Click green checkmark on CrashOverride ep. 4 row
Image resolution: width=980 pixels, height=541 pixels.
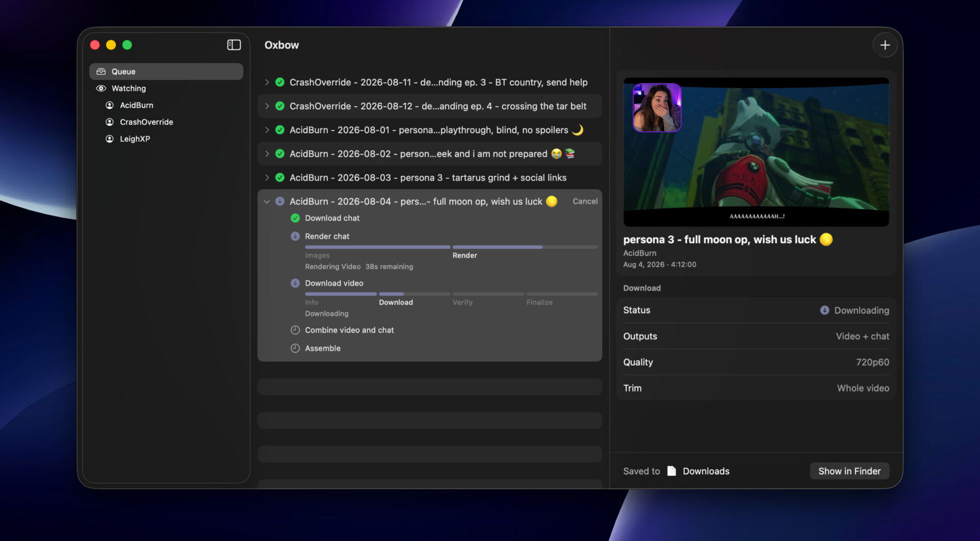point(280,106)
